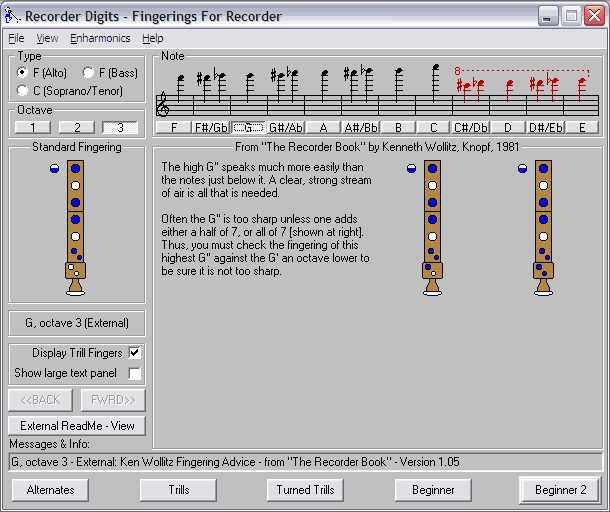Open the Enharmonics menu
Image resolution: width=610 pixels, height=512 pixels.
(x=100, y=38)
